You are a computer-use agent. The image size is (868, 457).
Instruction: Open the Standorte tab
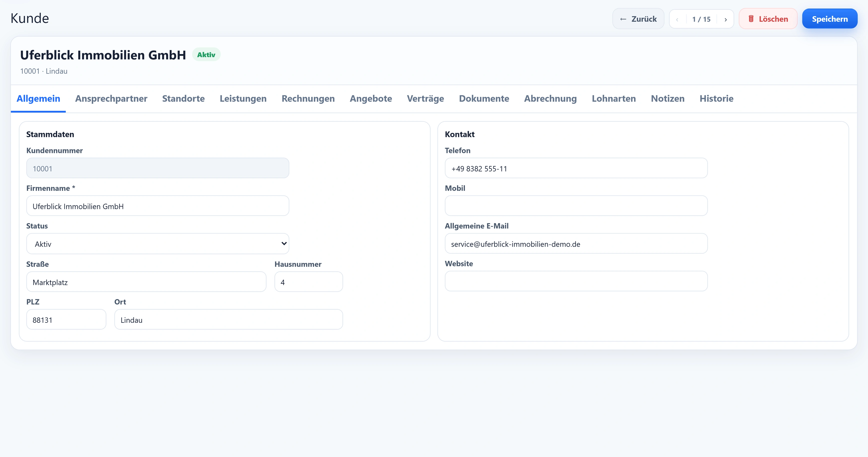[x=183, y=99]
